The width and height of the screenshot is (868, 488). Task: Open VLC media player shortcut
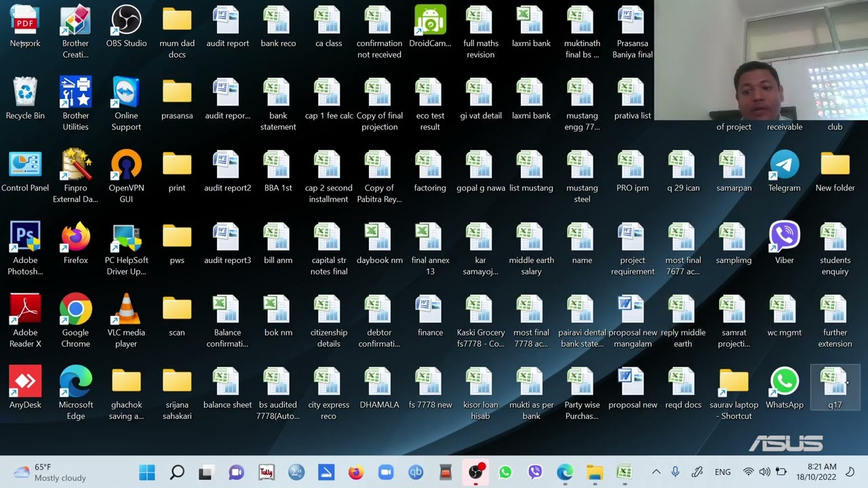pos(126,321)
